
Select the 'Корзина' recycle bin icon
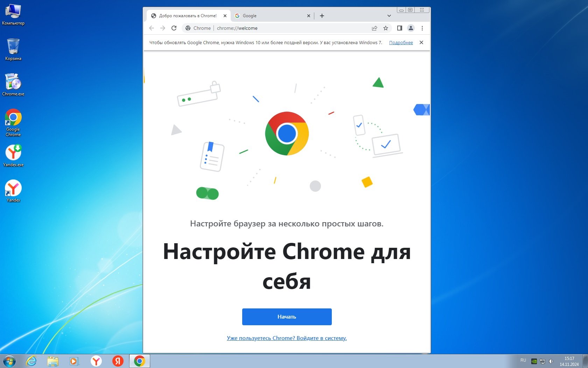pos(13,49)
